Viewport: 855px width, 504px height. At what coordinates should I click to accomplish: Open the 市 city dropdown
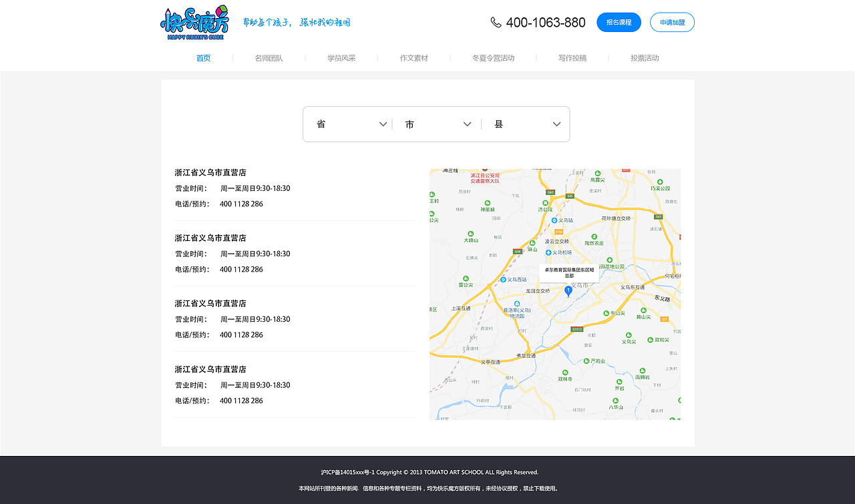tap(438, 124)
